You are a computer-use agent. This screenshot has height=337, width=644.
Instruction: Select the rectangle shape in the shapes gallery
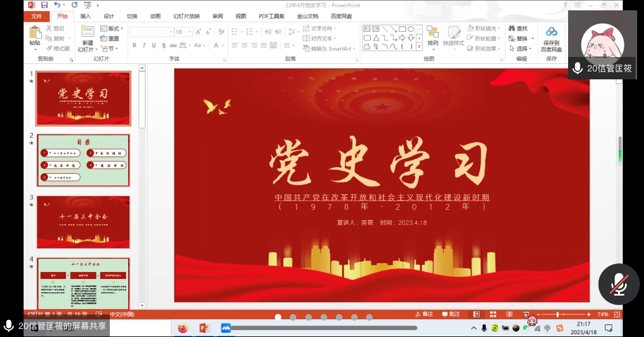click(x=402, y=29)
